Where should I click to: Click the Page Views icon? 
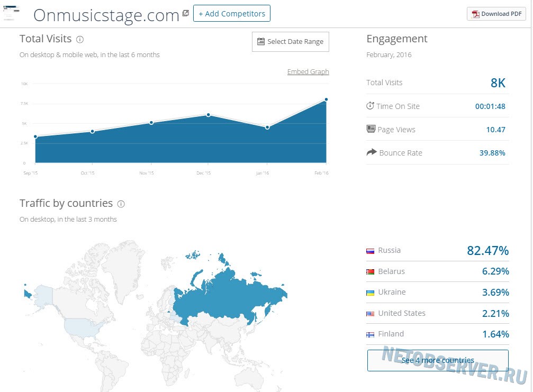pos(371,129)
